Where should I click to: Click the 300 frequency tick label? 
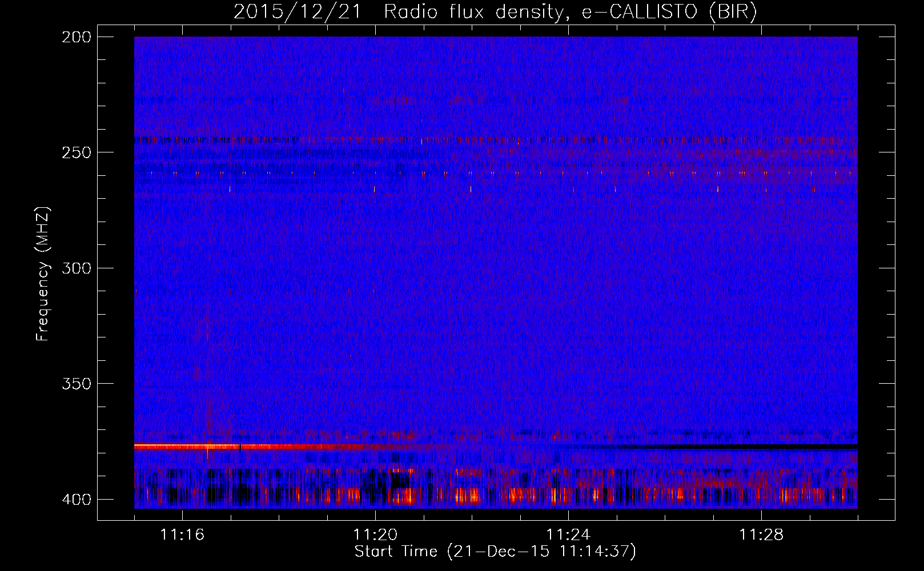click(x=76, y=268)
